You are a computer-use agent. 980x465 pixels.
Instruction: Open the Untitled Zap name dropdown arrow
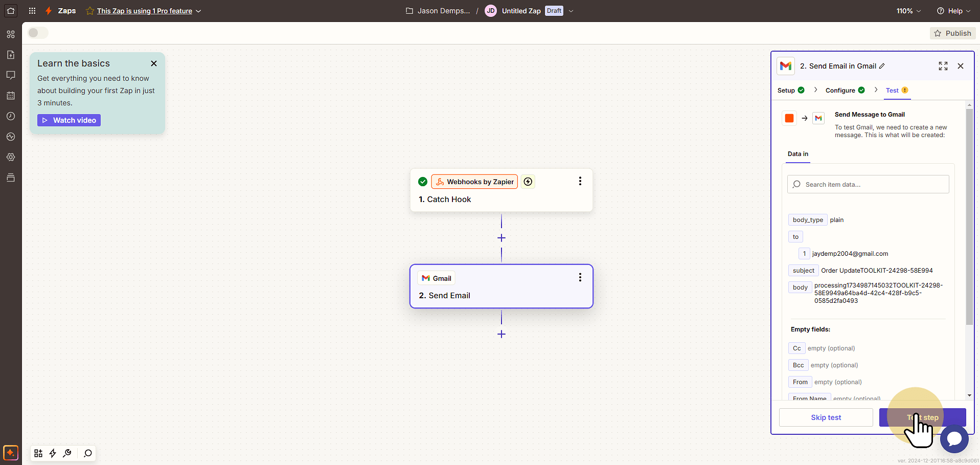click(571, 11)
